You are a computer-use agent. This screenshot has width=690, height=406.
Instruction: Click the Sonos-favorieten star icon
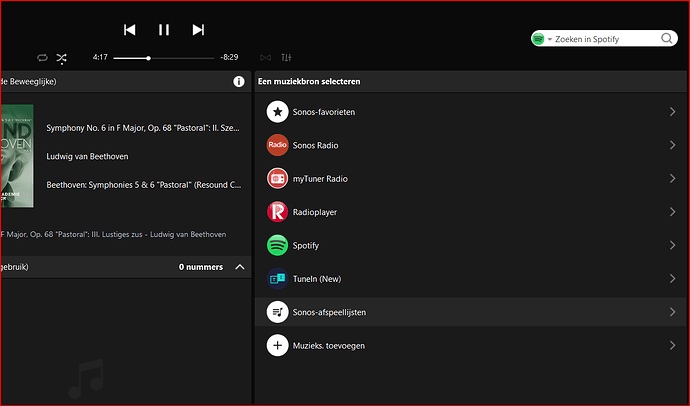pos(278,112)
